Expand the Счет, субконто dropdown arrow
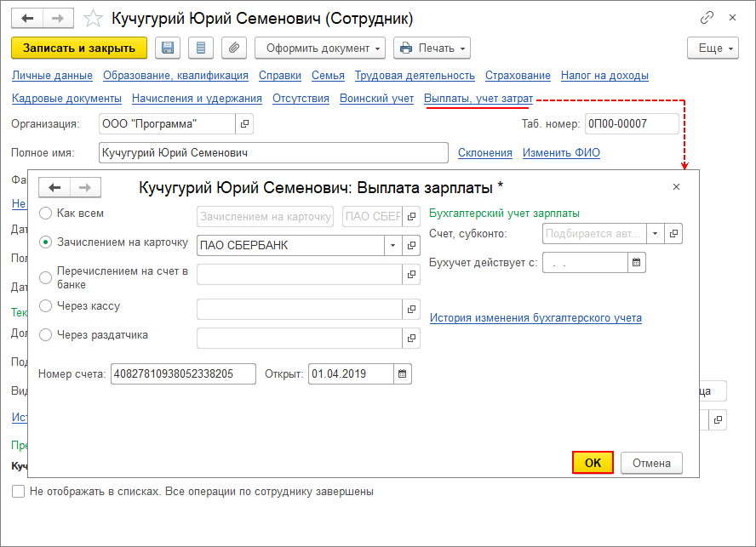756x547 pixels. point(656,234)
